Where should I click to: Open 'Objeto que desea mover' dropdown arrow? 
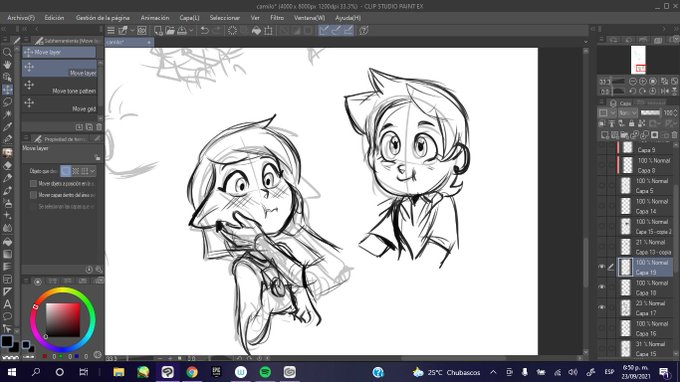point(92,171)
